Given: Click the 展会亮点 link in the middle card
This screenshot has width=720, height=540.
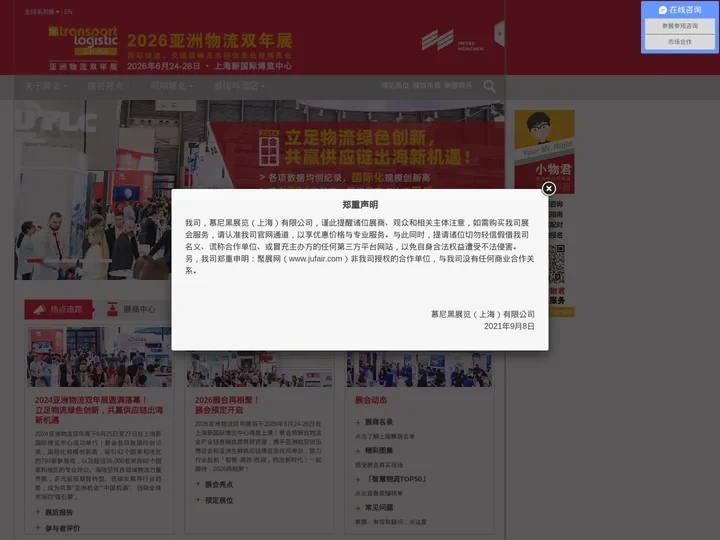Looking at the screenshot, I should pyautogui.click(x=219, y=484).
